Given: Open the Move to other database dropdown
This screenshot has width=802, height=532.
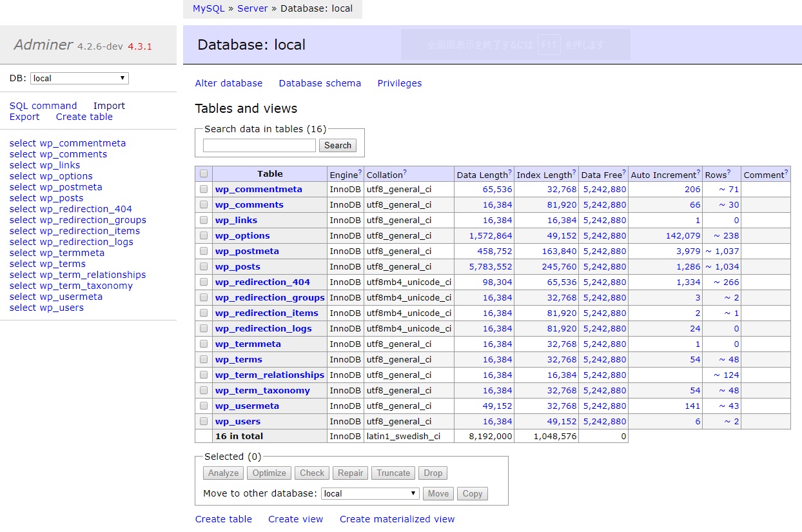Looking at the screenshot, I should [370, 493].
